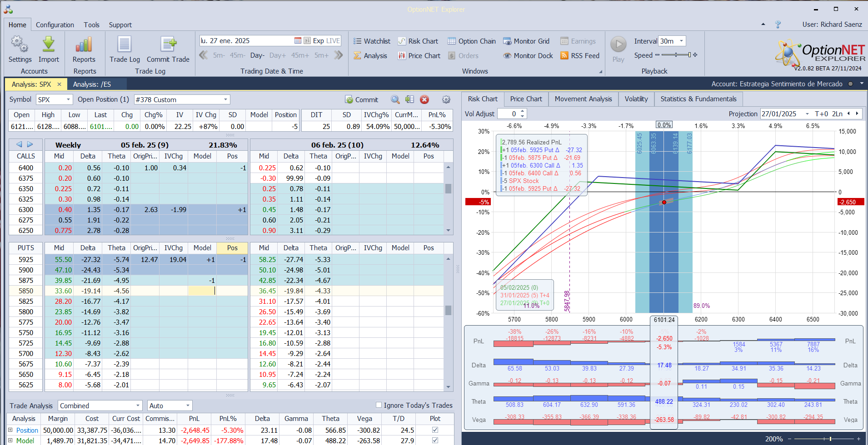Open the calendar picker in the trading date field

pyautogui.click(x=298, y=41)
